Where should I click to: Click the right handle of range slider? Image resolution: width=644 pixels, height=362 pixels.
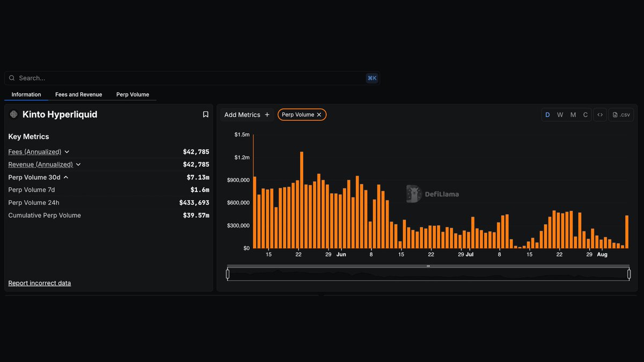[x=629, y=275]
